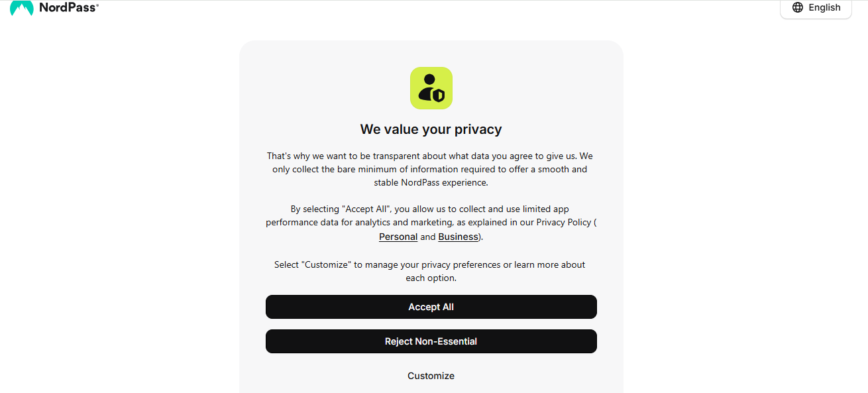Click the paragraph starting "Select Customize to manage"
Screen dimensions: 868x393
point(431,271)
